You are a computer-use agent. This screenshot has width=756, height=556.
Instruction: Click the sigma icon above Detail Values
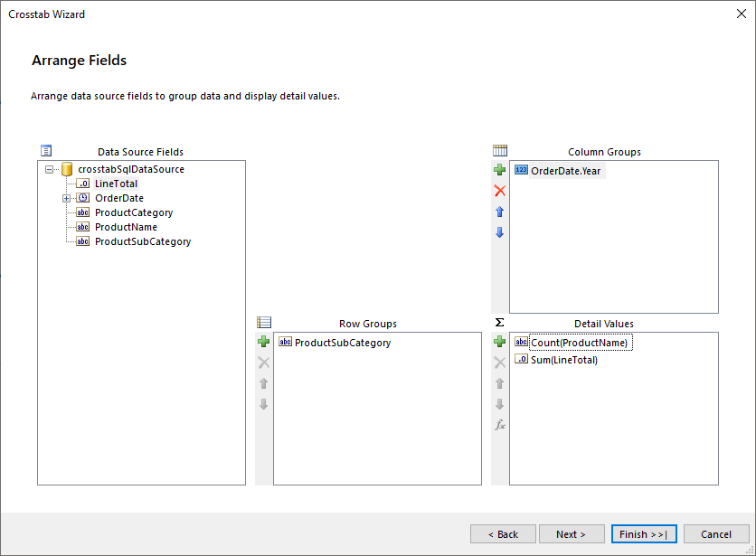pyautogui.click(x=499, y=321)
